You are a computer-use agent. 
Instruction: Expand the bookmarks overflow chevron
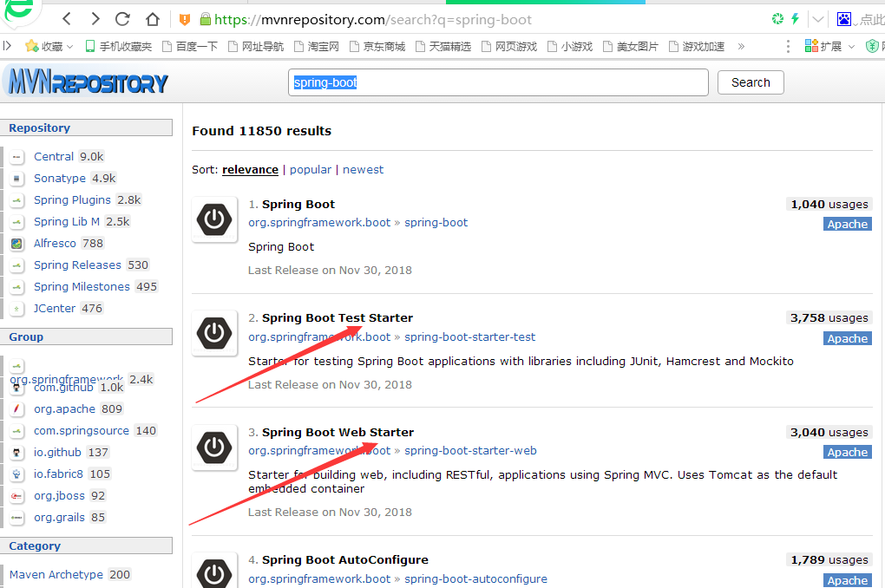pos(741,46)
